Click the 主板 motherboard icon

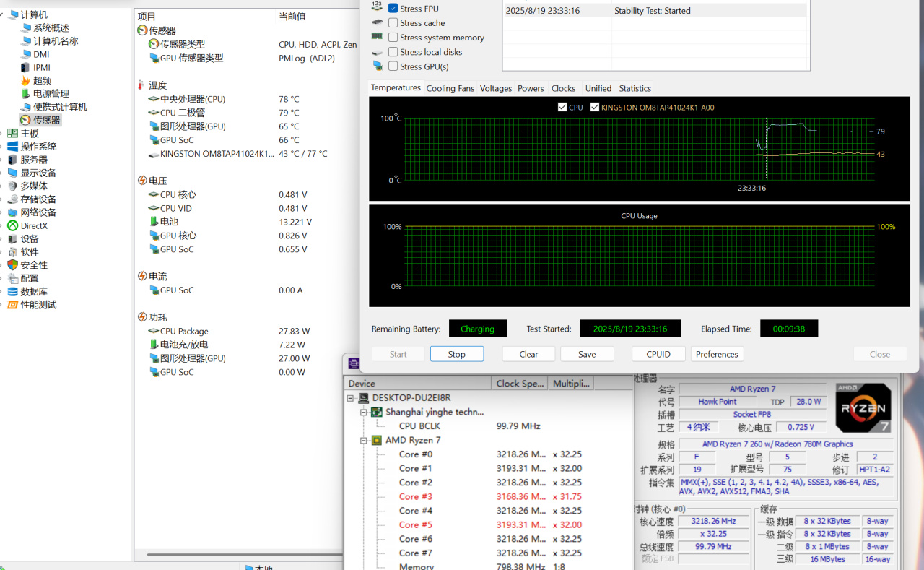pos(13,134)
